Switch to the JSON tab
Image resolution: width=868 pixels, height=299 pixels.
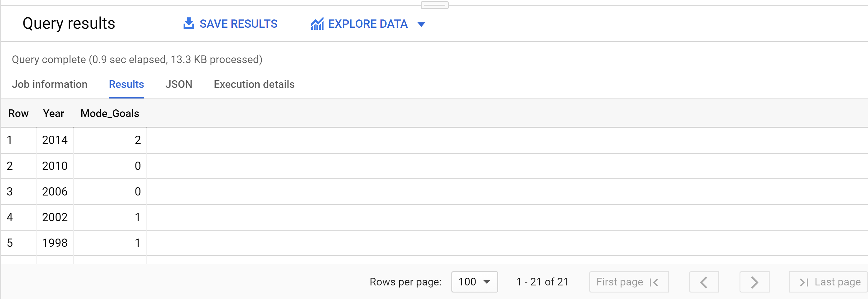pyautogui.click(x=179, y=84)
